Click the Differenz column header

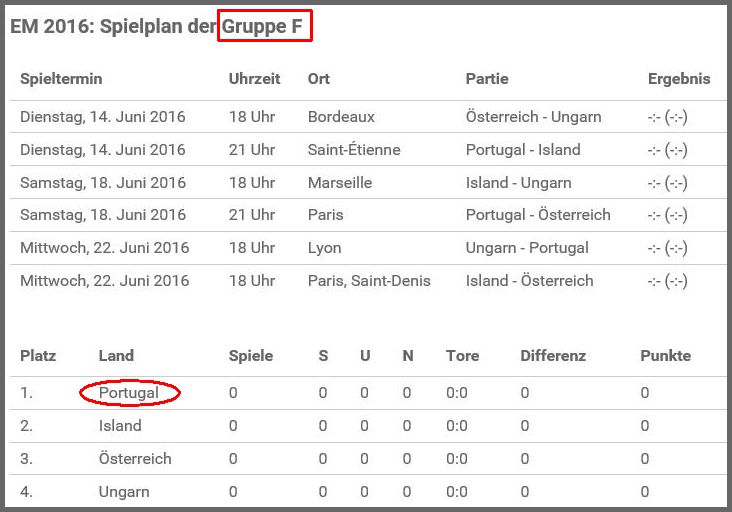553,356
